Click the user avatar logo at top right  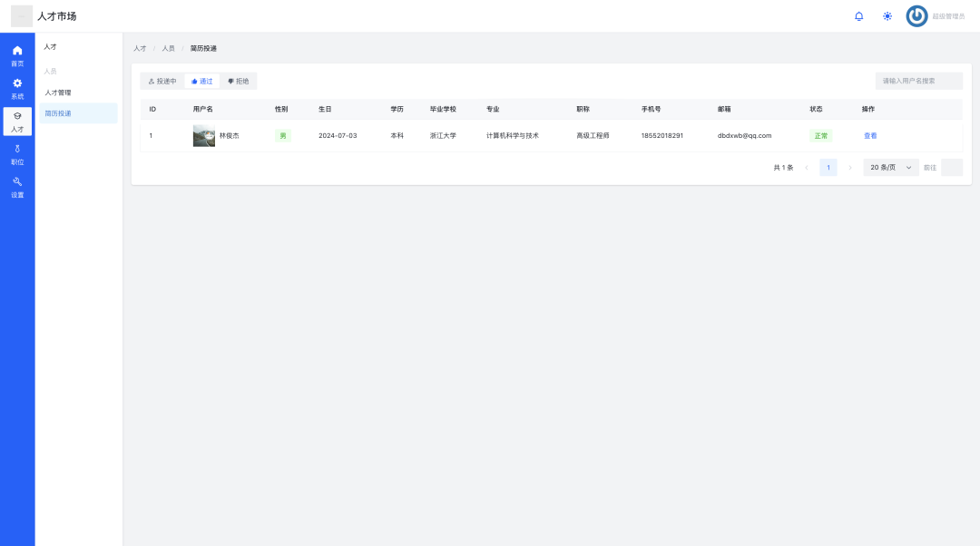(916, 16)
